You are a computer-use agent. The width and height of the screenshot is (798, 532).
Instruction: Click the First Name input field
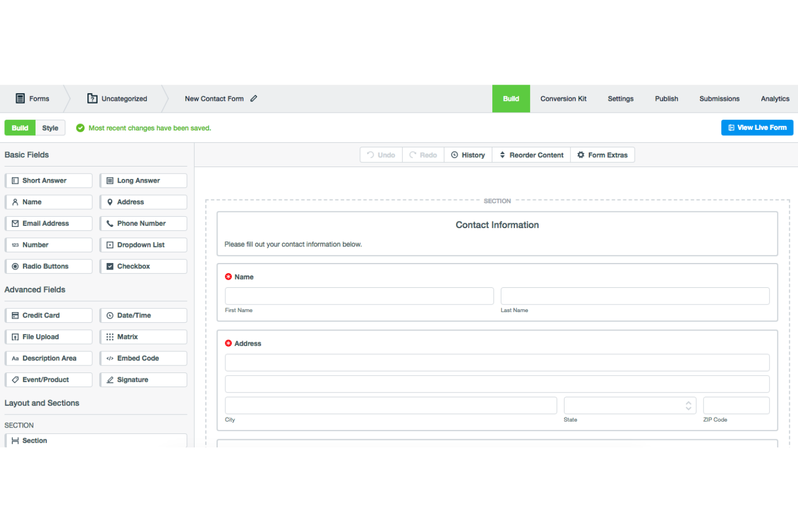pyautogui.click(x=359, y=296)
